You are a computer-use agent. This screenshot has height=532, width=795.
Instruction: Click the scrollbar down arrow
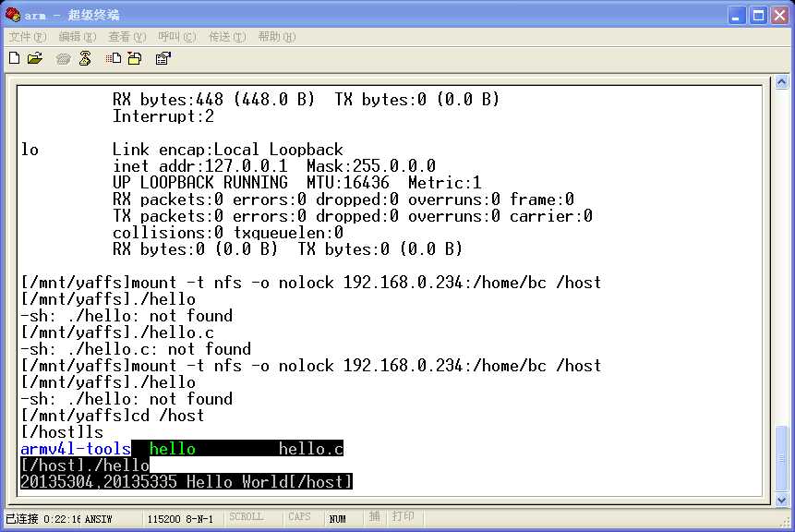click(781, 500)
